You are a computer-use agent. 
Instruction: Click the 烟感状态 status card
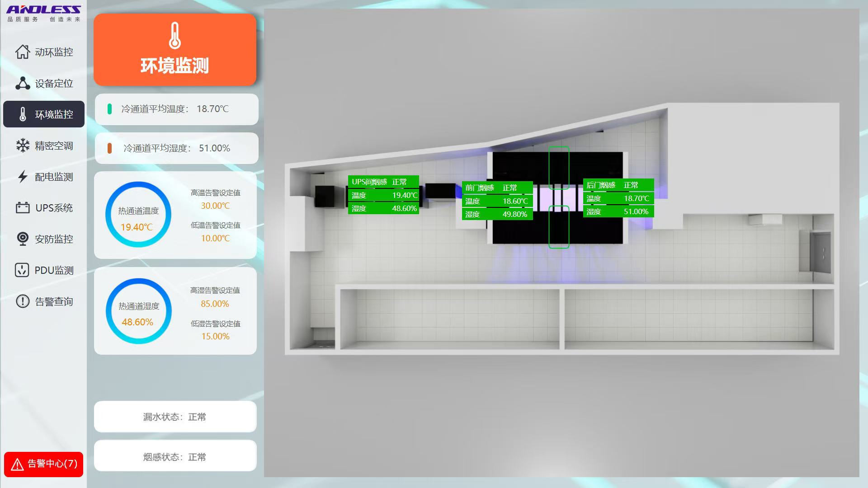(175, 456)
